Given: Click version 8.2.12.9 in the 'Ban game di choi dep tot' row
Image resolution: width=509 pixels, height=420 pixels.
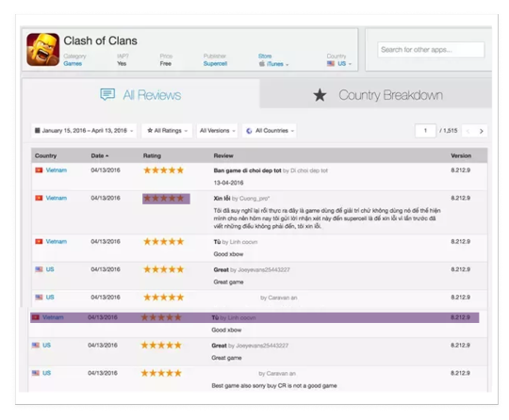Looking at the screenshot, I should tap(460, 170).
